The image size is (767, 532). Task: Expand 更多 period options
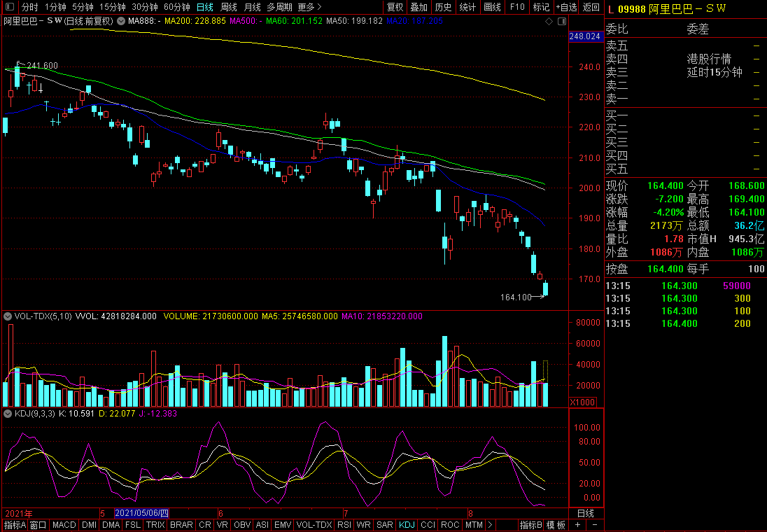point(309,7)
